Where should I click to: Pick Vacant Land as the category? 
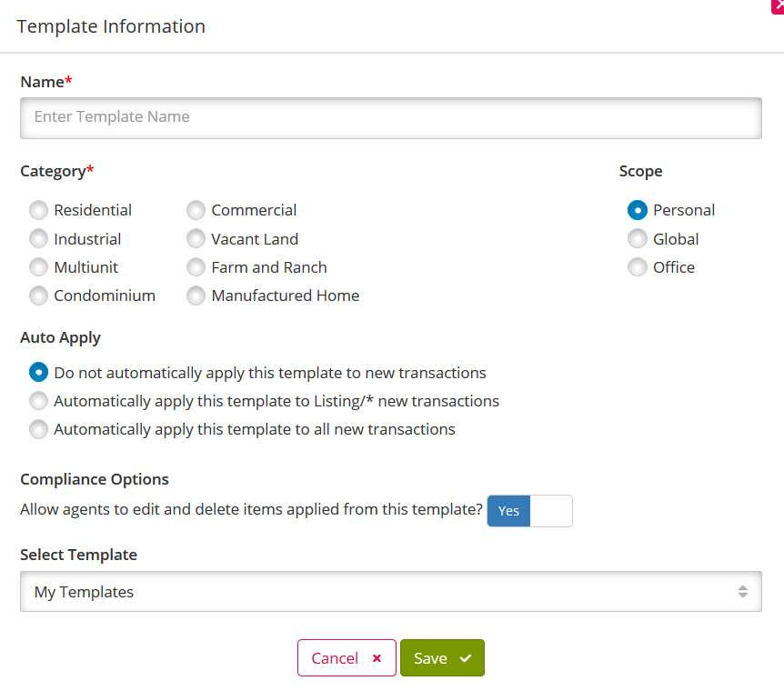(x=196, y=238)
